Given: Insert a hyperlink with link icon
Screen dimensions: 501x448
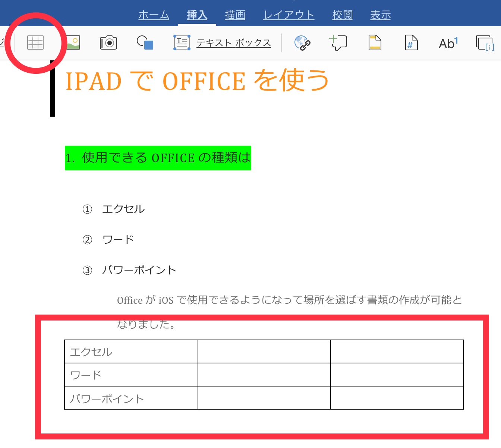Looking at the screenshot, I should click(x=302, y=43).
